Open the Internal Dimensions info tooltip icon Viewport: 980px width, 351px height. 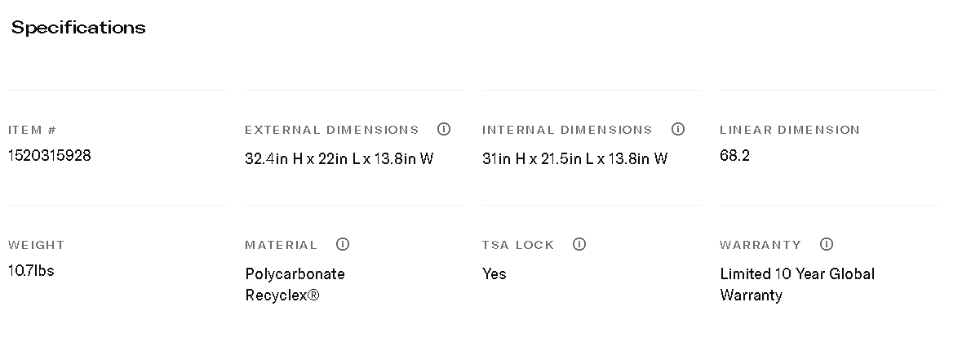(x=677, y=129)
